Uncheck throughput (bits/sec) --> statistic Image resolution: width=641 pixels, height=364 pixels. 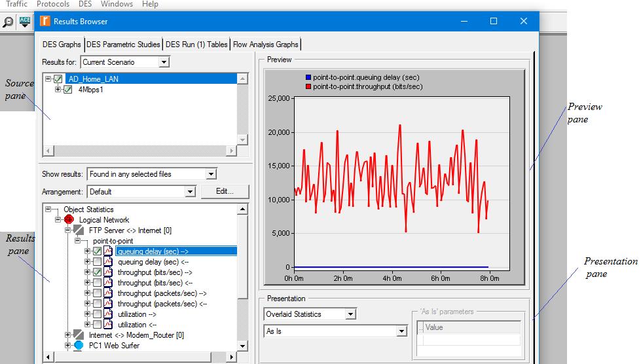pyautogui.click(x=98, y=272)
